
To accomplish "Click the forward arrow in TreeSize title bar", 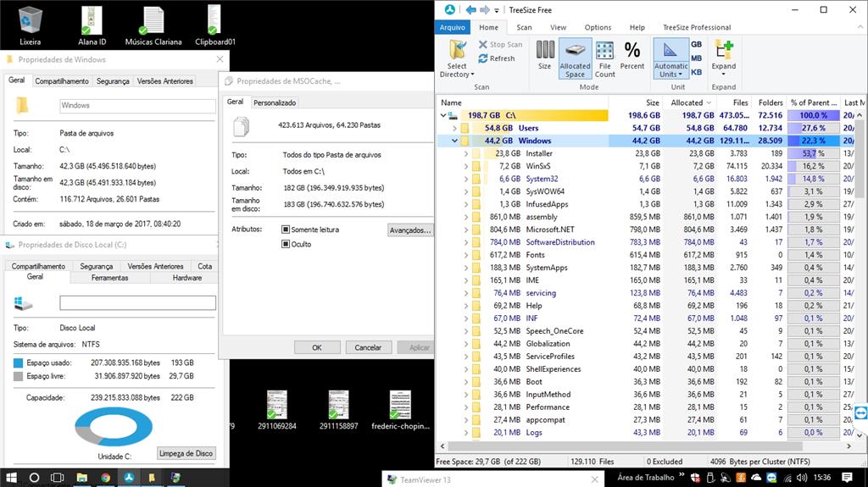I will [x=484, y=10].
